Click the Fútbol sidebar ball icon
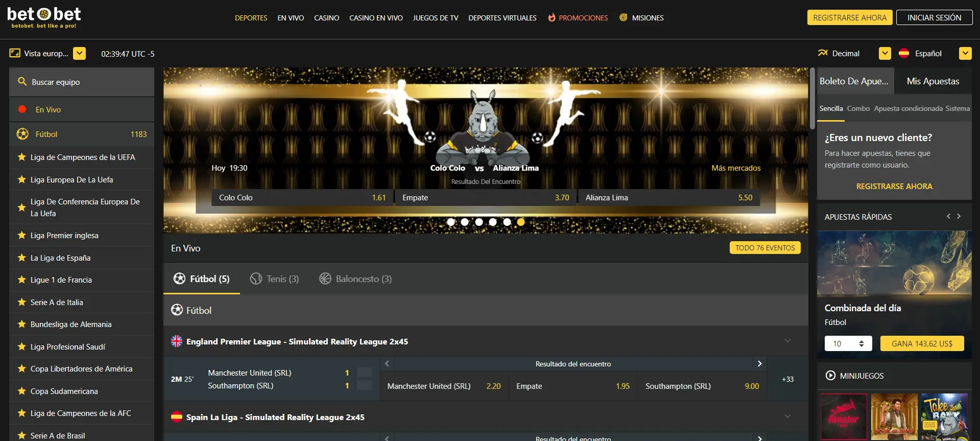 [22, 134]
